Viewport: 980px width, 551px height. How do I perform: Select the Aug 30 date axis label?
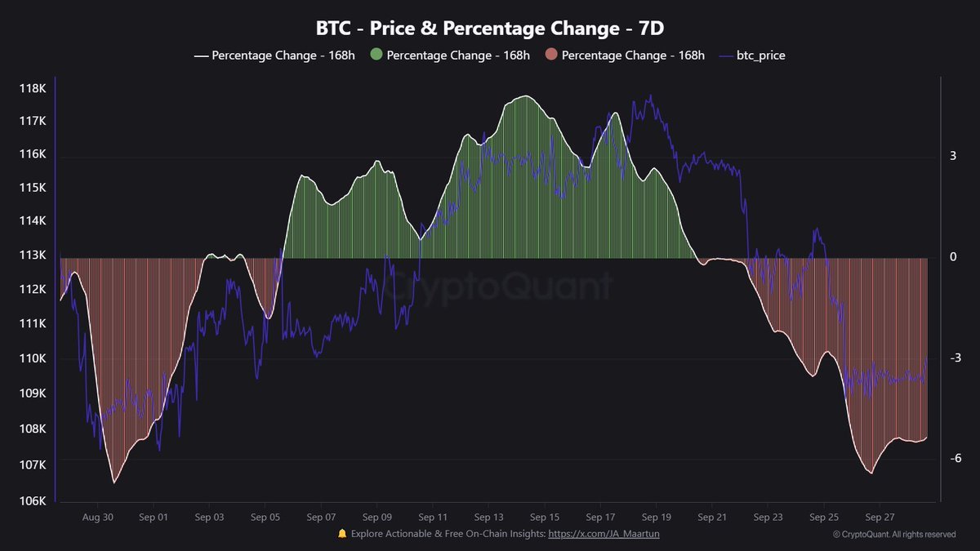97,518
